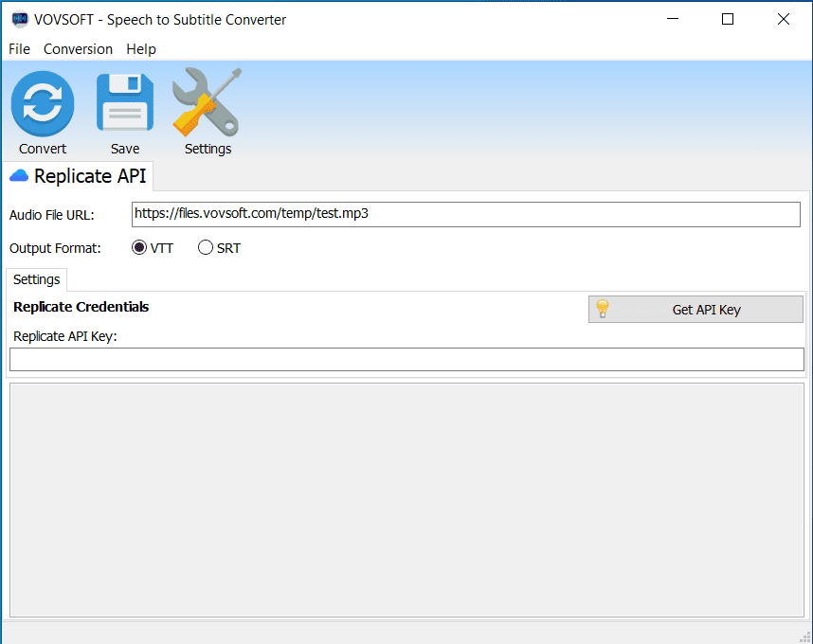Open the File menu
The height and width of the screenshot is (644, 813).
coord(19,49)
